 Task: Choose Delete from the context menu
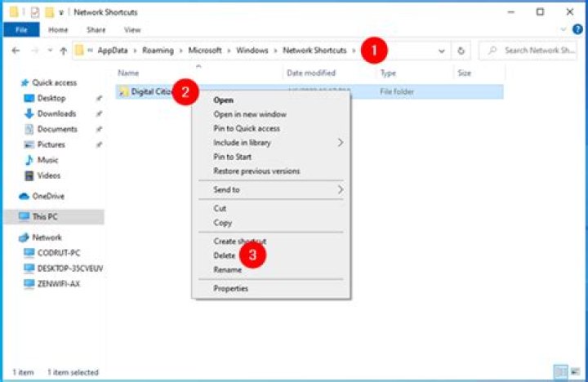point(224,255)
